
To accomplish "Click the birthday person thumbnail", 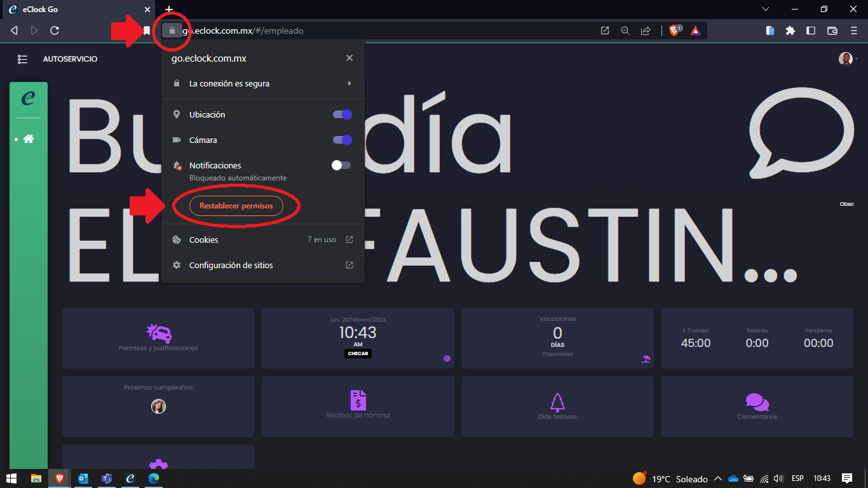I will [158, 407].
